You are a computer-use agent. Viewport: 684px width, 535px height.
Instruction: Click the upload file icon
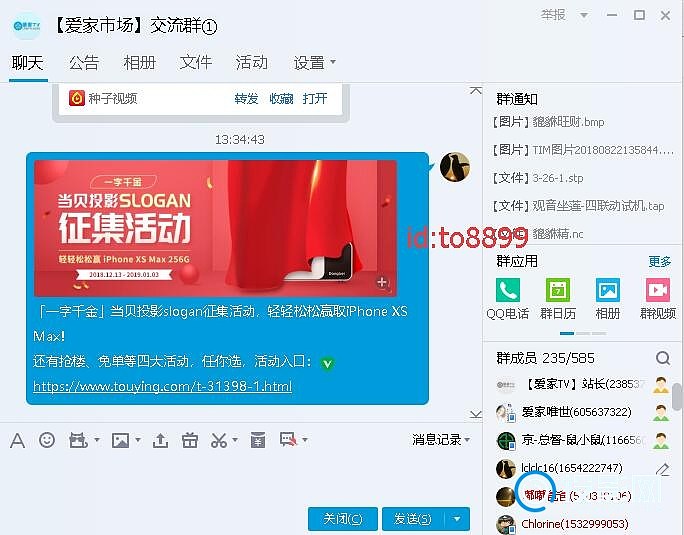161,440
